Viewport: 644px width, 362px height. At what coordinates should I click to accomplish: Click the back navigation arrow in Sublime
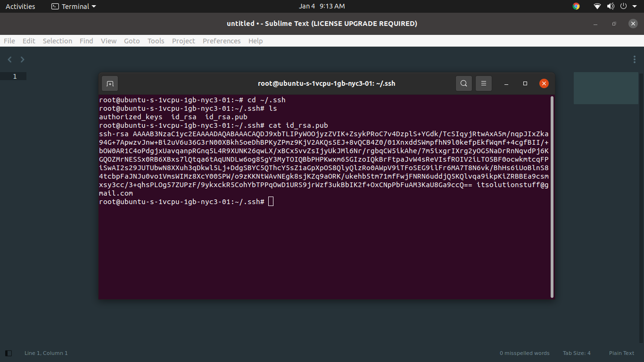tap(9, 59)
